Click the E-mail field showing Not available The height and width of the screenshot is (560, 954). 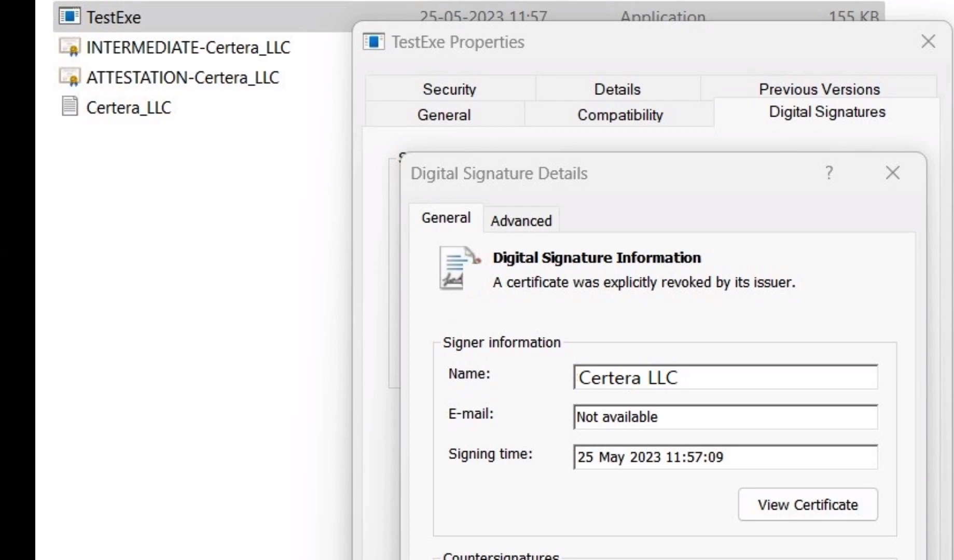pyautogui.click(x=725, y=417)
